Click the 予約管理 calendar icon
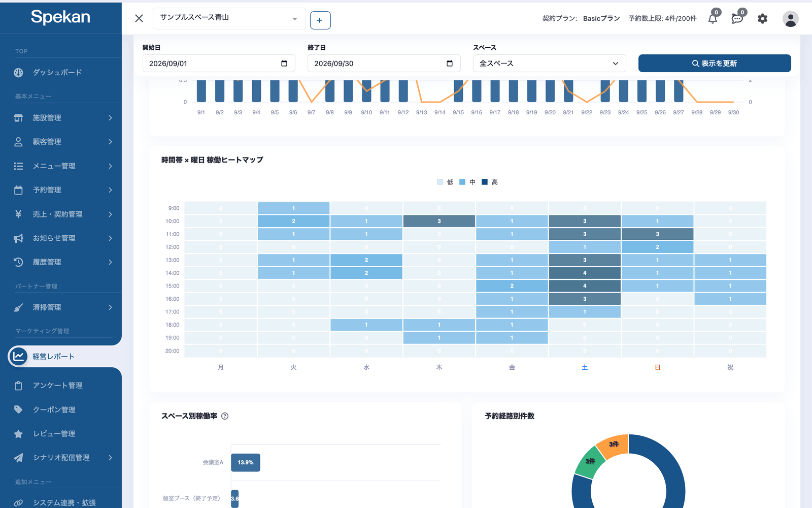Image resolution: width=812 pixels, height=508 pixels. [18, 190]
